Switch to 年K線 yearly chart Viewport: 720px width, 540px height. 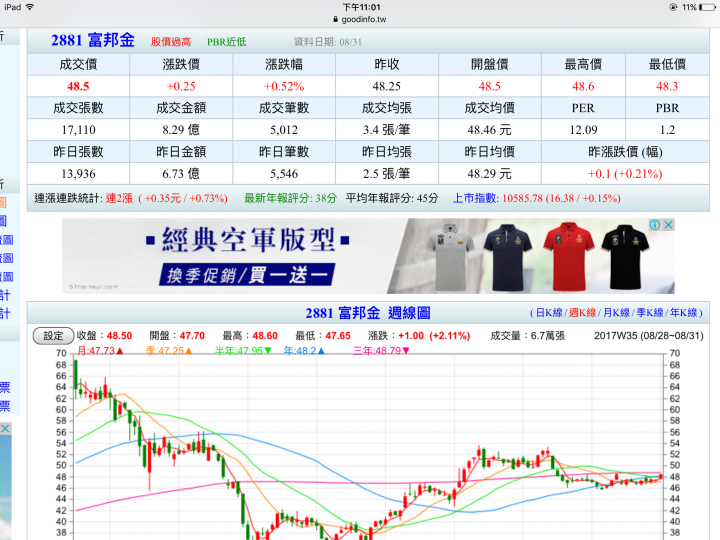tap(683, 313)
